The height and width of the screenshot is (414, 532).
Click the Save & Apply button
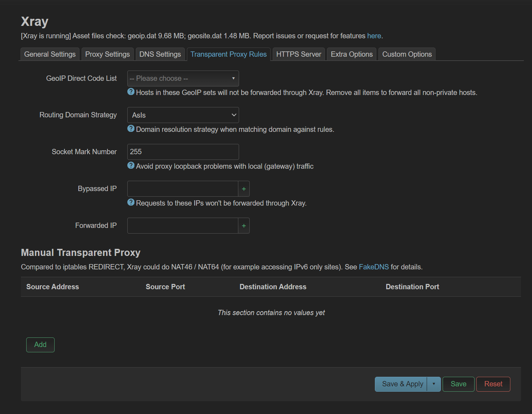coord(401,384)
